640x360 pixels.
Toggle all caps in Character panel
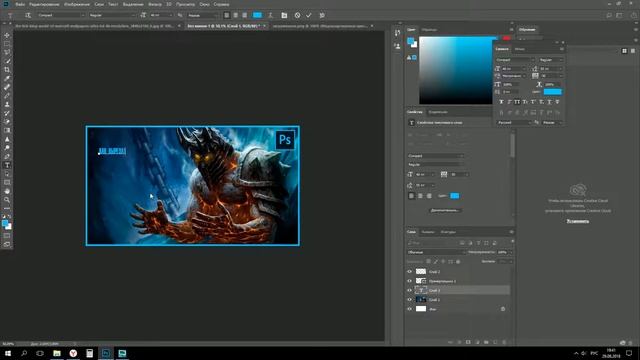517,102
